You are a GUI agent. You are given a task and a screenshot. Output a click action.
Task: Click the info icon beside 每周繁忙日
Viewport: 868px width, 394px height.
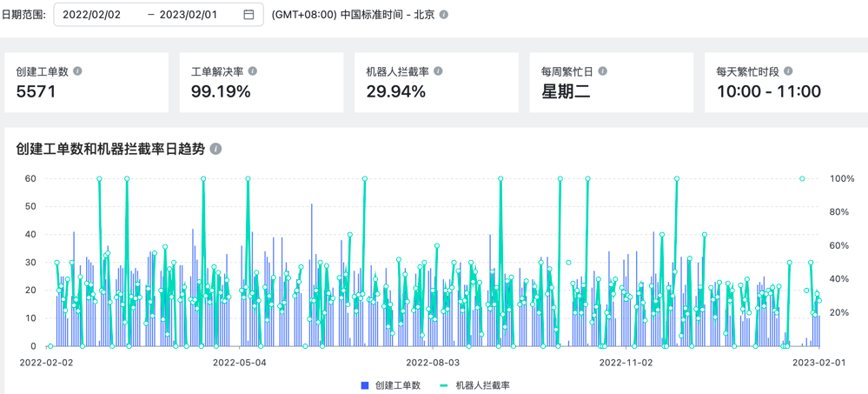click(x=602, y=71)
